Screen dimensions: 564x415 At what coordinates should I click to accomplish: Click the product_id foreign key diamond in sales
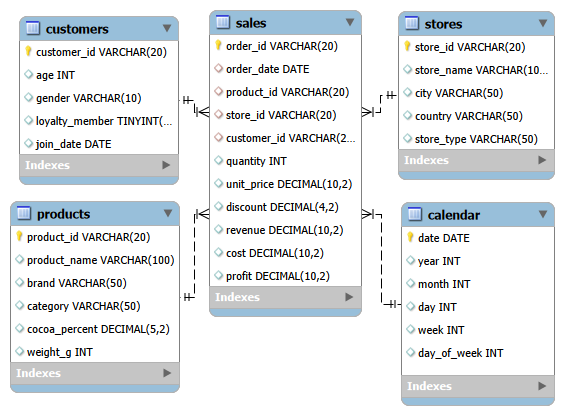219,91
